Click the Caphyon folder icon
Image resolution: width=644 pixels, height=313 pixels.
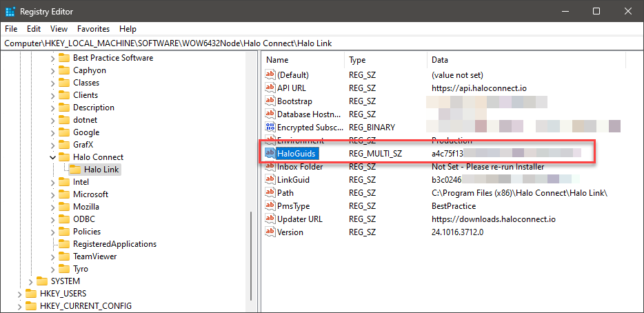click(x=63, y=70)
